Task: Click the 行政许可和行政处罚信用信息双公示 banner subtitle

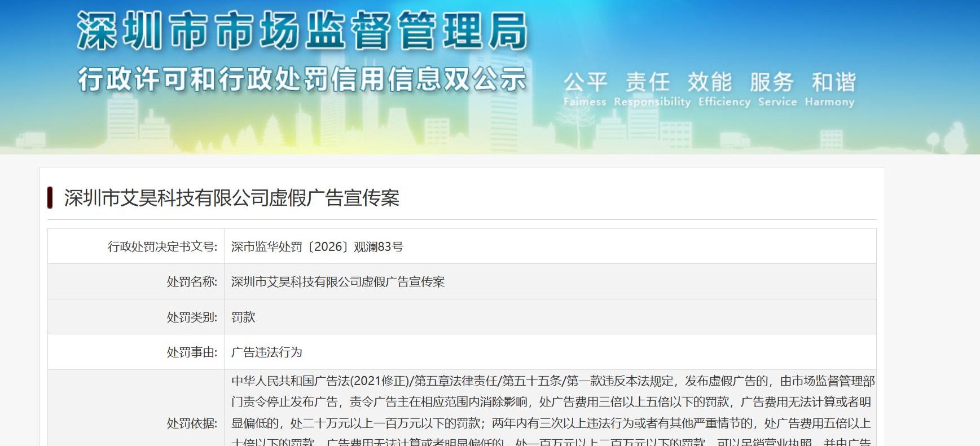Action: click(x=302, y=79)
